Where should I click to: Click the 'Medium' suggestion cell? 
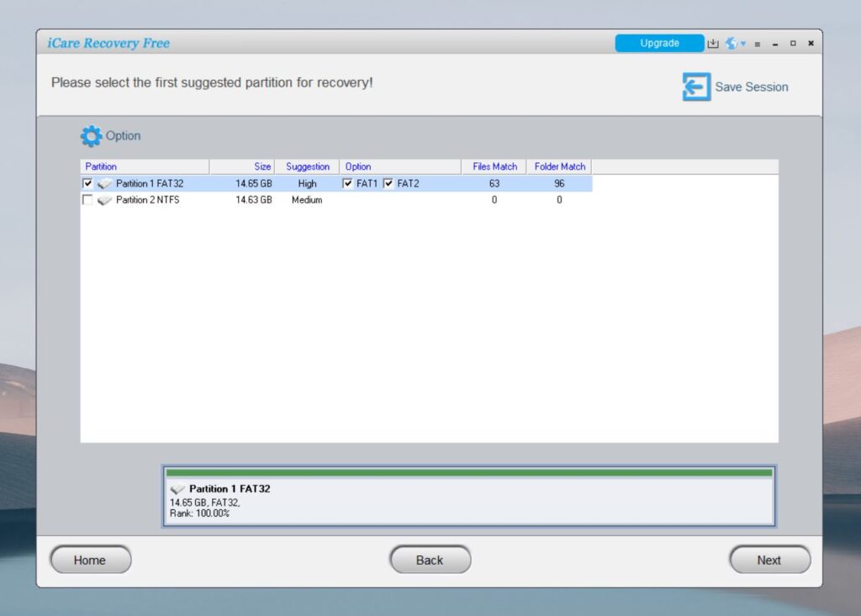coord(307,200)
